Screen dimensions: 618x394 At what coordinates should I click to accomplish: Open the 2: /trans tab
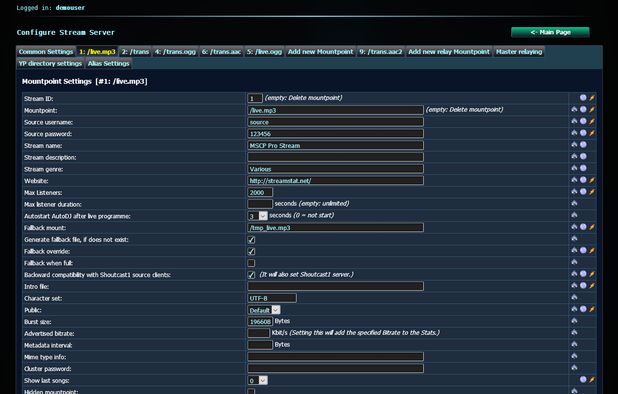[135, 52]
